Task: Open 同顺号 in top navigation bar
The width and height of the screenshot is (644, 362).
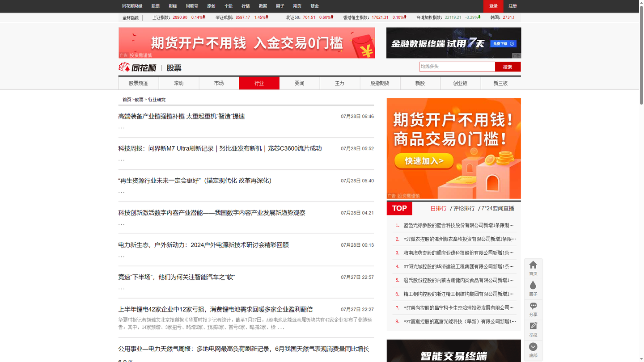Action: 192,6
